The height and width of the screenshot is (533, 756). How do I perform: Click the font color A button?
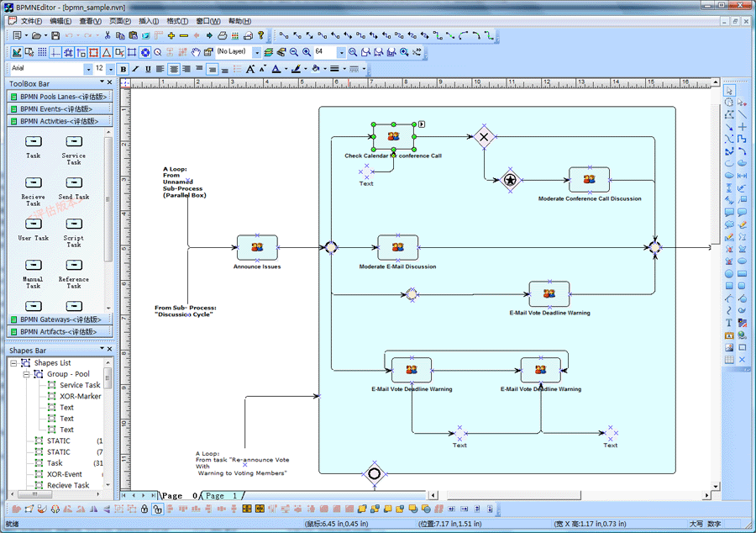[x=277, y=69]
